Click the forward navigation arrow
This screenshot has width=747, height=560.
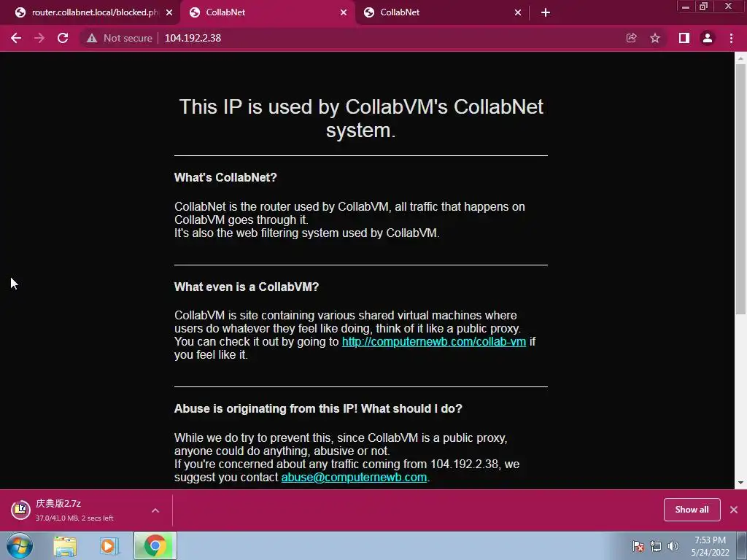39,38
